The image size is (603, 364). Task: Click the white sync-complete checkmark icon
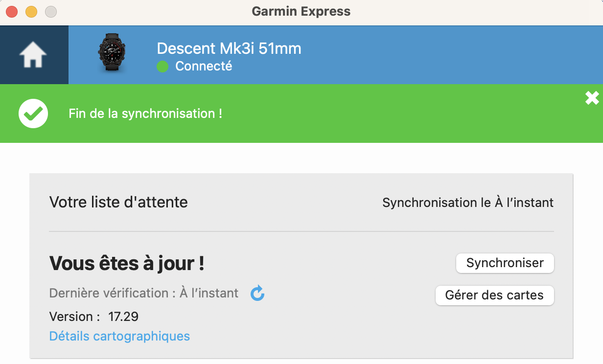tap(33, 114)
